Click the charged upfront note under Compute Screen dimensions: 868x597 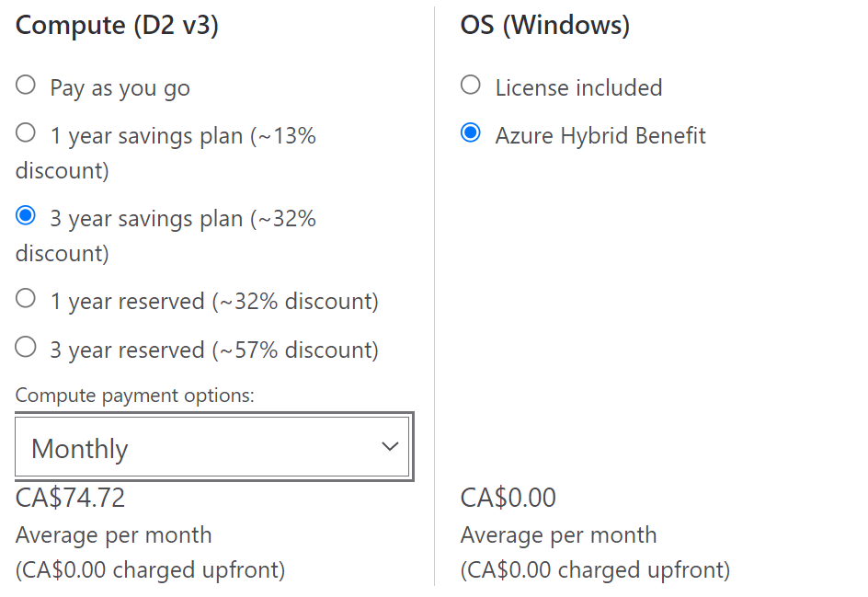(150, 570)
